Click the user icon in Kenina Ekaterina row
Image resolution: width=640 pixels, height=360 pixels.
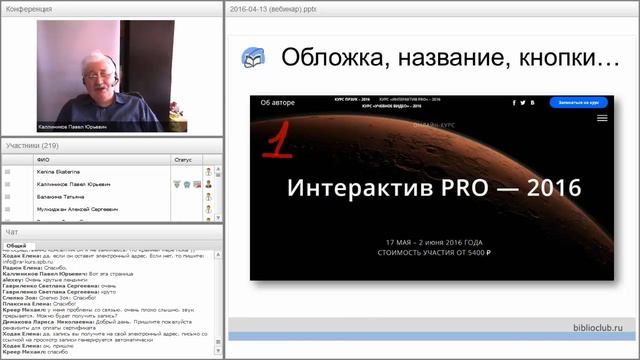point(209,172)
